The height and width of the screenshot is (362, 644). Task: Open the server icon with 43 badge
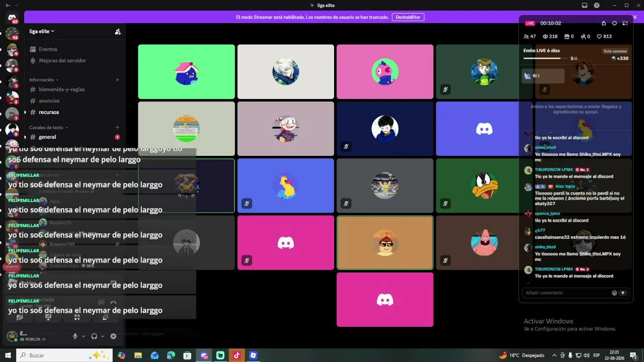coord(12,34)
